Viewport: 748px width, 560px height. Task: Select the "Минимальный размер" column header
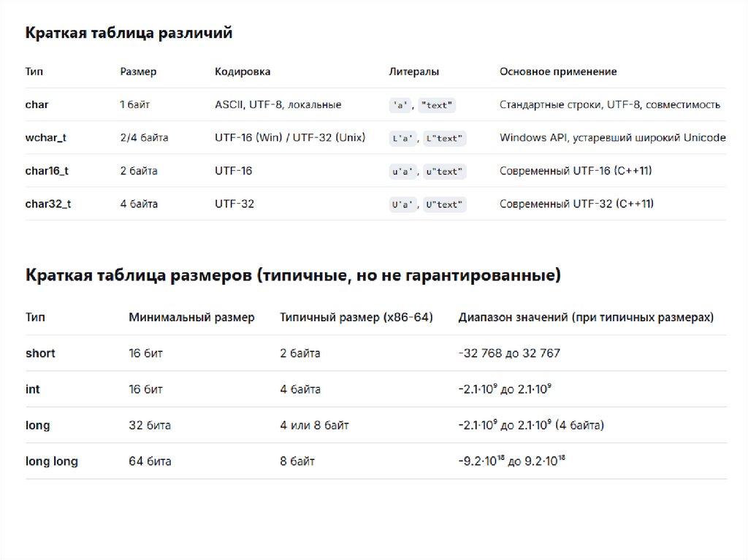[191, 318]
